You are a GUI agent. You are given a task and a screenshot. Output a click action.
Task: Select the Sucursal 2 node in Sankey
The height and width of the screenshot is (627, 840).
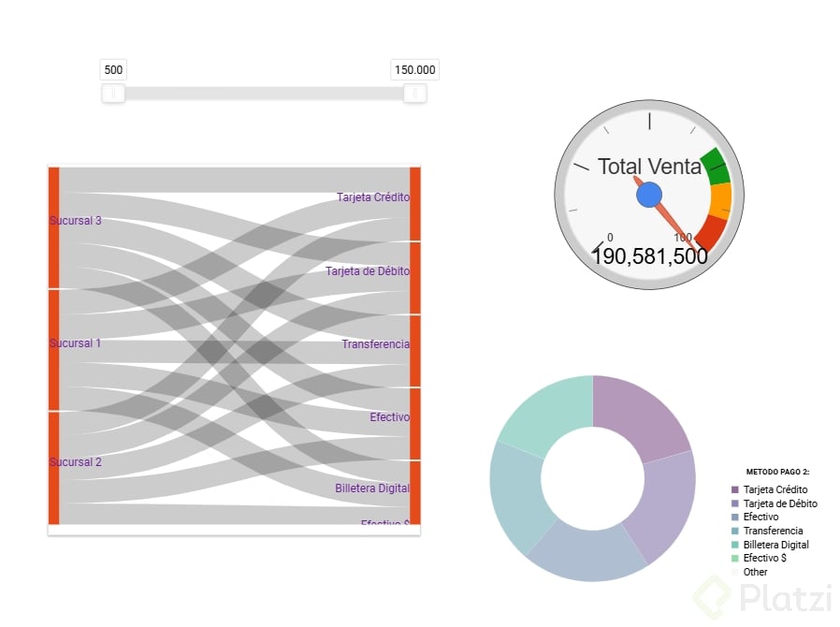(54, 468)
